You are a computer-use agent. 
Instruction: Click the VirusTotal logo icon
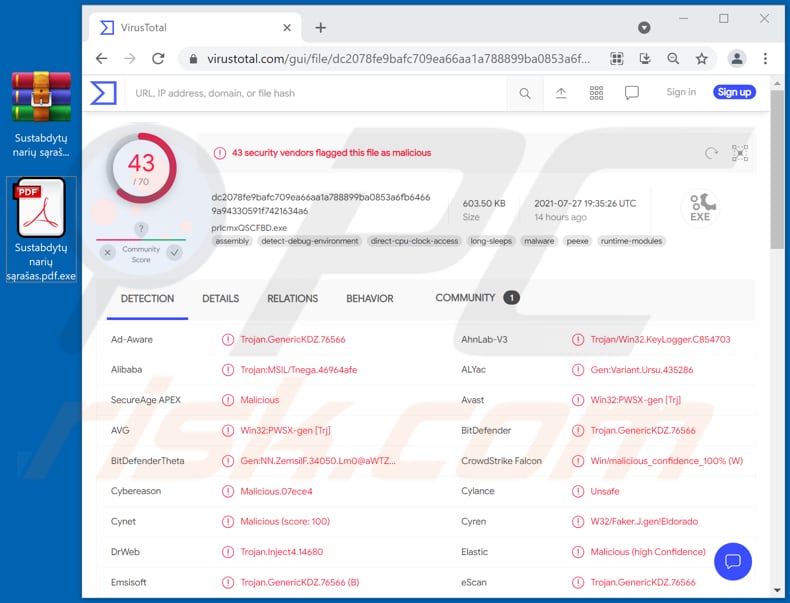click(103, 93)
